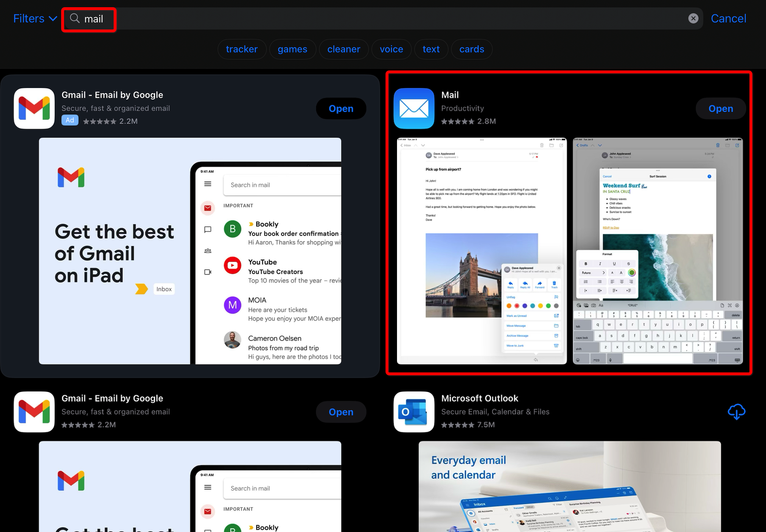Select the tracker suggestion chip

[x=242, y=49]
